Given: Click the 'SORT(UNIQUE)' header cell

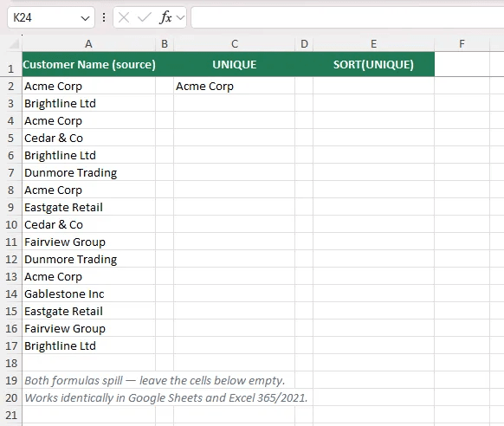Looking at the screenshot, I should click(x=373, y=64).
